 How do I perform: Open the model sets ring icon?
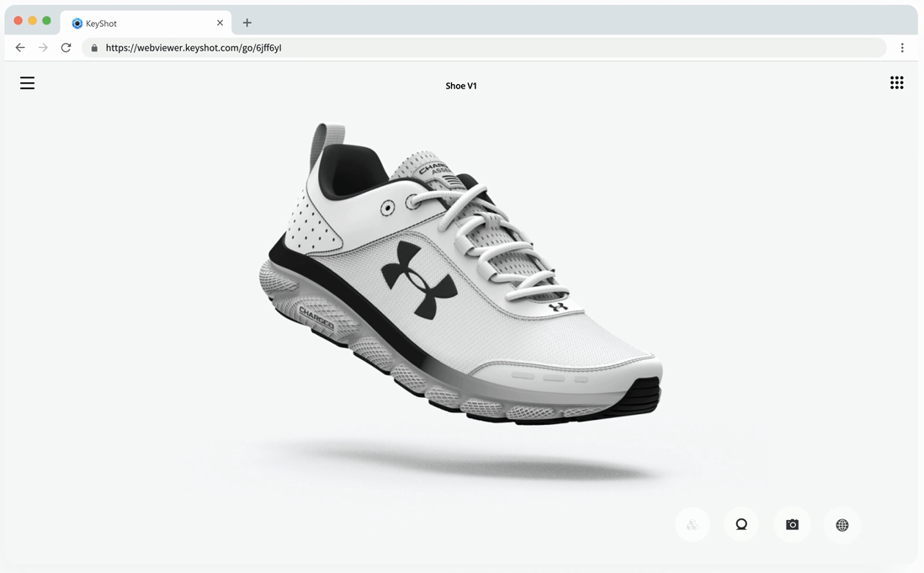[741, 525]
